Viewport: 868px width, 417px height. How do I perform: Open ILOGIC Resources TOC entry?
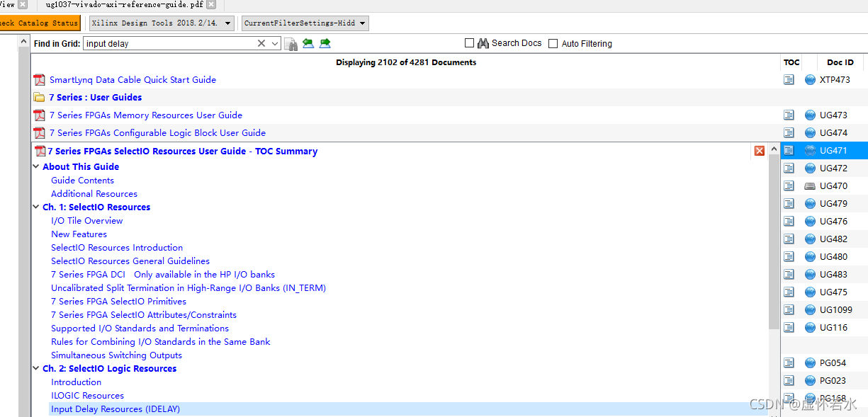(87, 396)
